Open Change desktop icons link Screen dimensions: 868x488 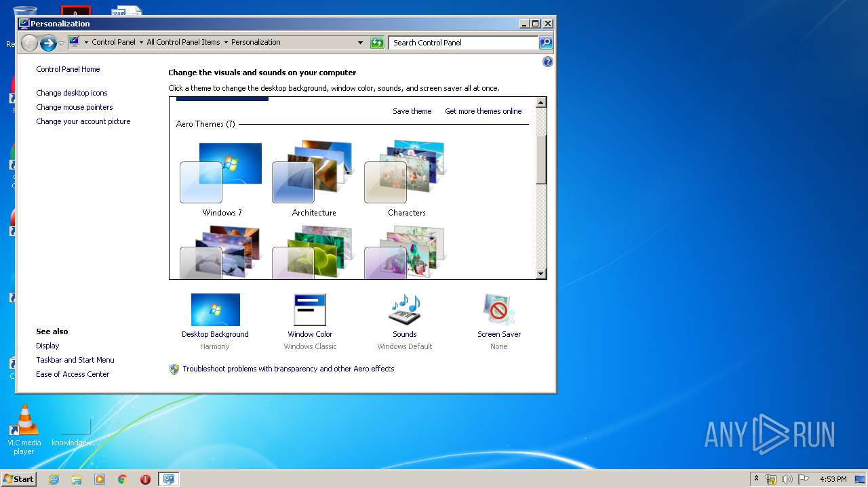[72, 93]
